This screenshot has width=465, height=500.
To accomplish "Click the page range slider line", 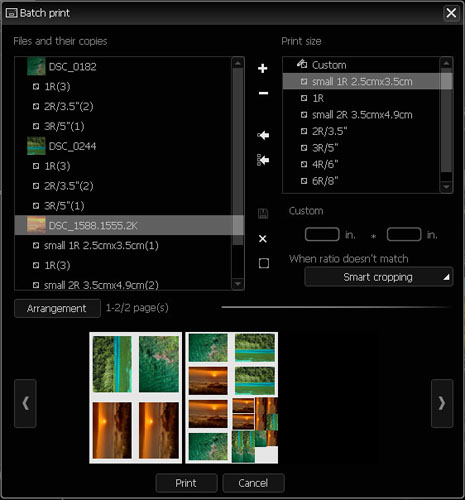I will click(x=337, y=307).
